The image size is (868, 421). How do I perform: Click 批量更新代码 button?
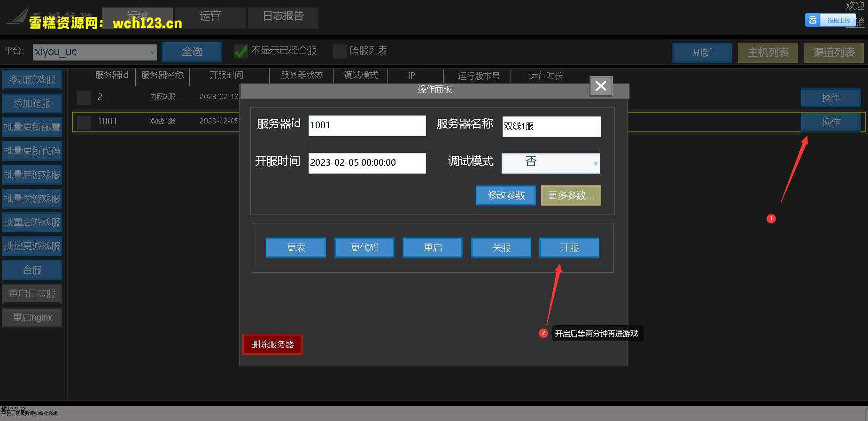click(32, 151)
